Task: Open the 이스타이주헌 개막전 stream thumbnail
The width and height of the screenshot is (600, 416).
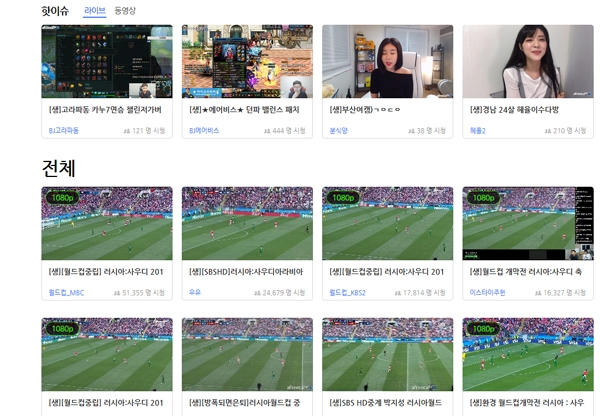Action: click(528, 223)
